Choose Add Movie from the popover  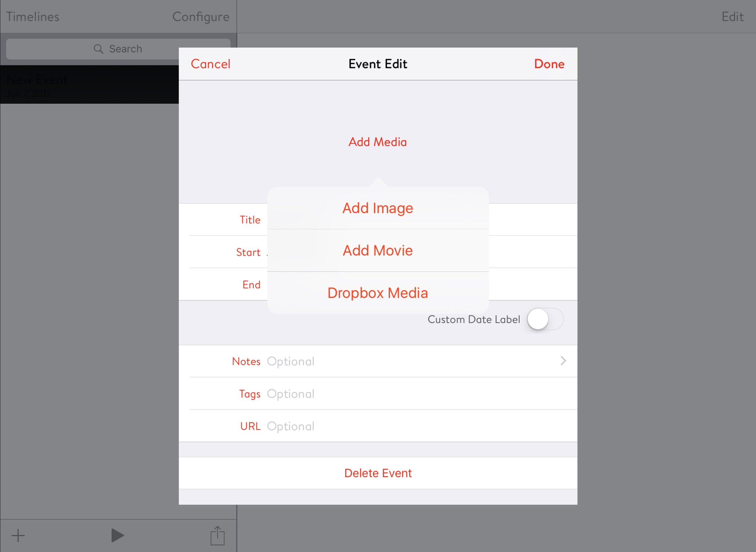click(378, 250)
